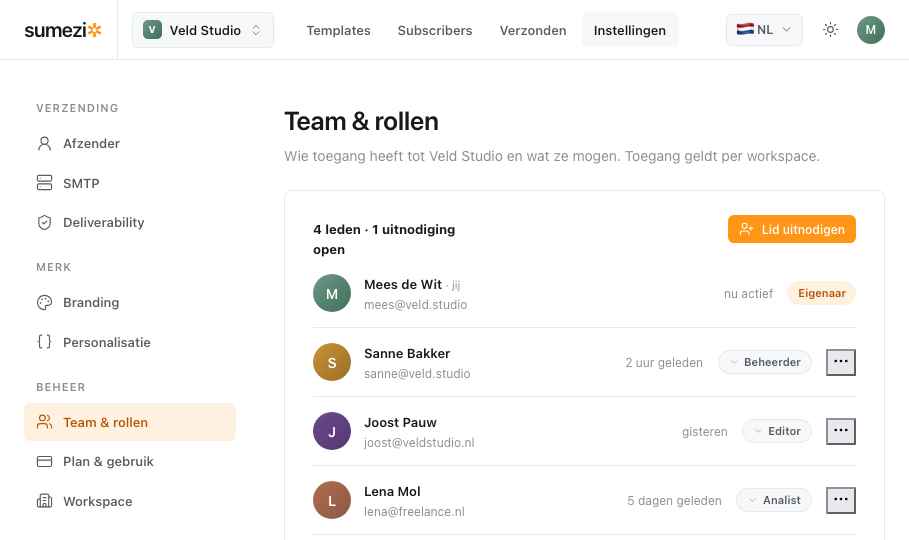Click the name Sanne Bakker
This screenshot has height=540, width=909.
coord(407,354)
